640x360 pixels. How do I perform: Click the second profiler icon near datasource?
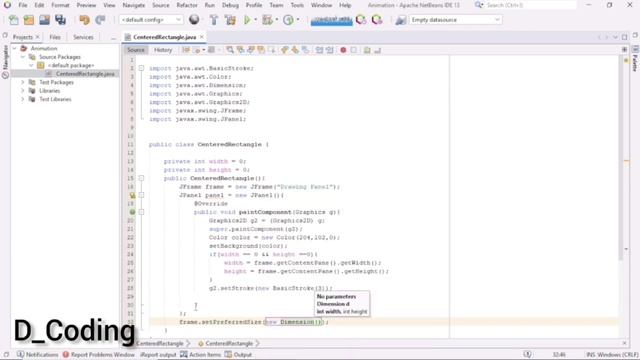pyautogui.click(x=377, y=20)
